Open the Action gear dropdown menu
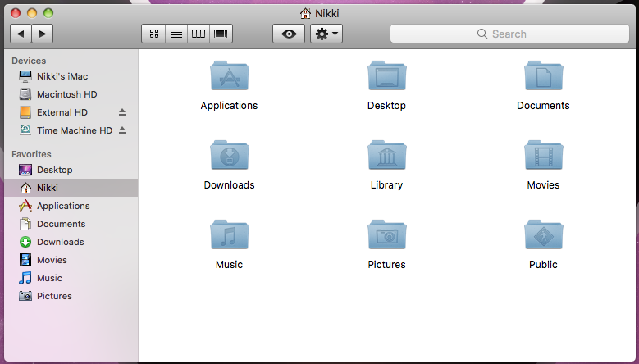 (326, 34)
